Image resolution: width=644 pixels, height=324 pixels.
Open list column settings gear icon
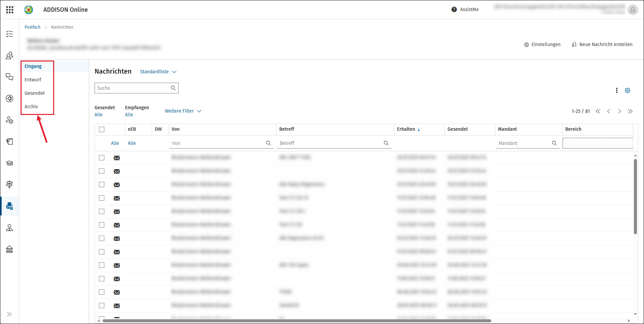click(x=628, y=90)
